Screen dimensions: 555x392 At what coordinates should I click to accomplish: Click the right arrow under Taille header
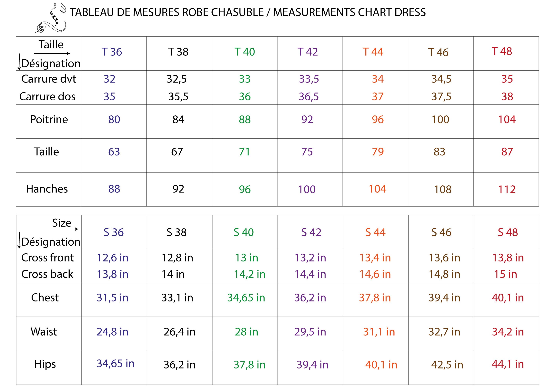click(52, 53)
